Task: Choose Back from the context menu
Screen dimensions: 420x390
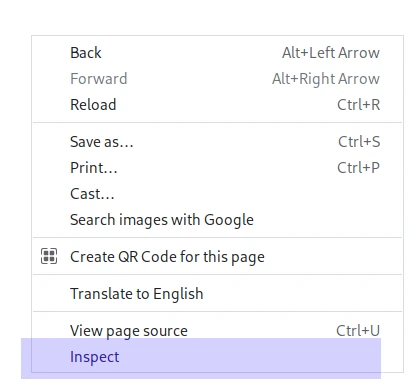Action: (x=217, y=53)
